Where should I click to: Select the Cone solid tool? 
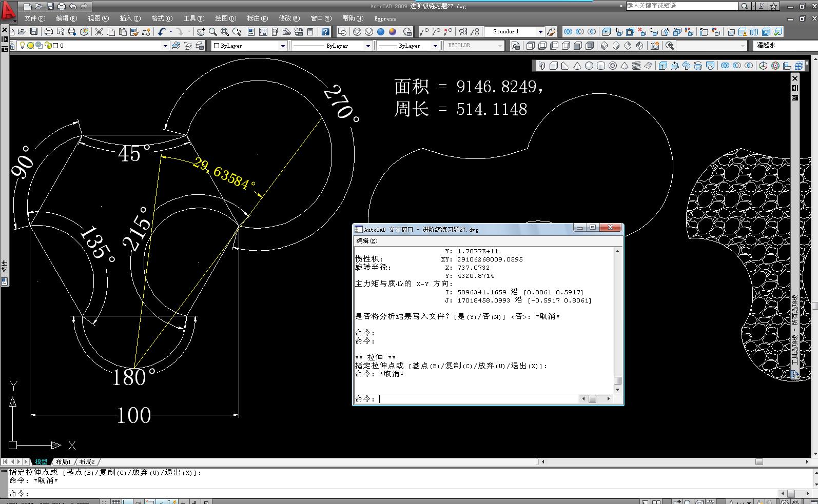[x=577, y=66]
